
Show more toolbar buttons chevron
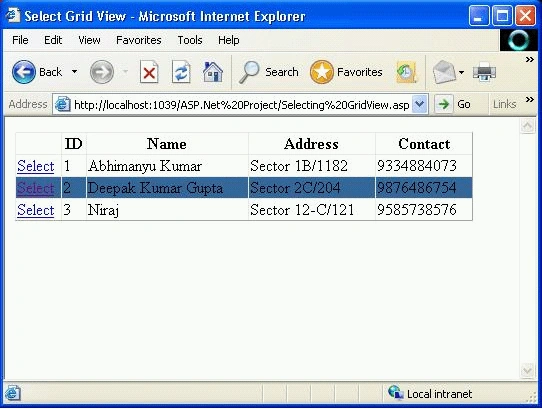529,60
